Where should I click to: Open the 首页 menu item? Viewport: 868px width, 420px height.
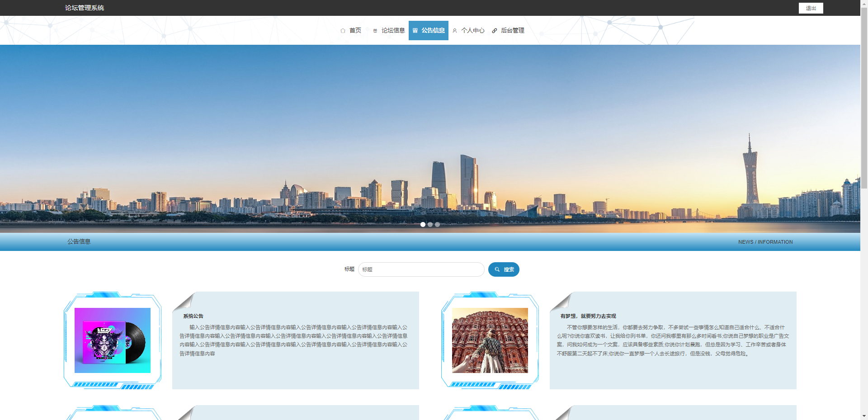pos(351,30)
